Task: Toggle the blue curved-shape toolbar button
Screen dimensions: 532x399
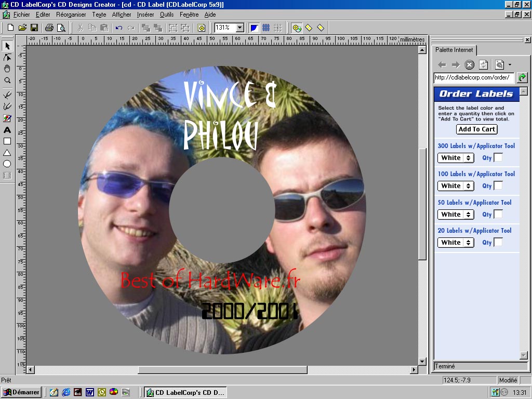Action: click(x=254, y=28)
